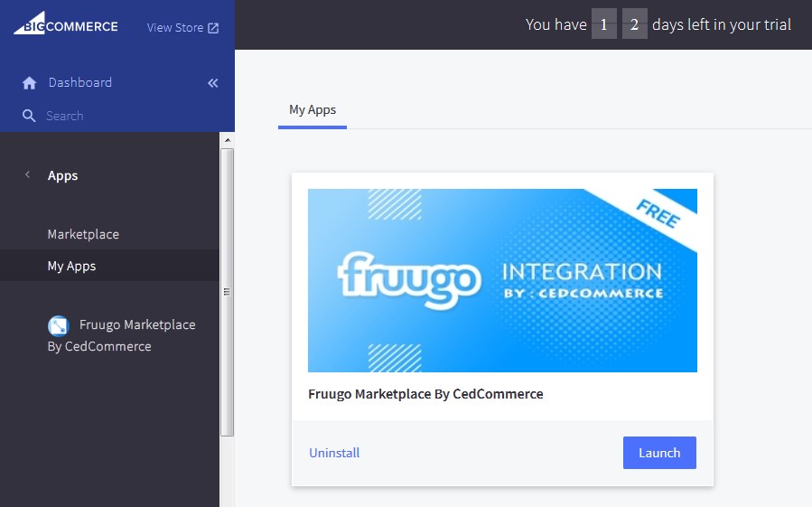Click the external-link icon beside View Store
The image size is (812, 507).
pyautogui.click(x=213, y=28)
